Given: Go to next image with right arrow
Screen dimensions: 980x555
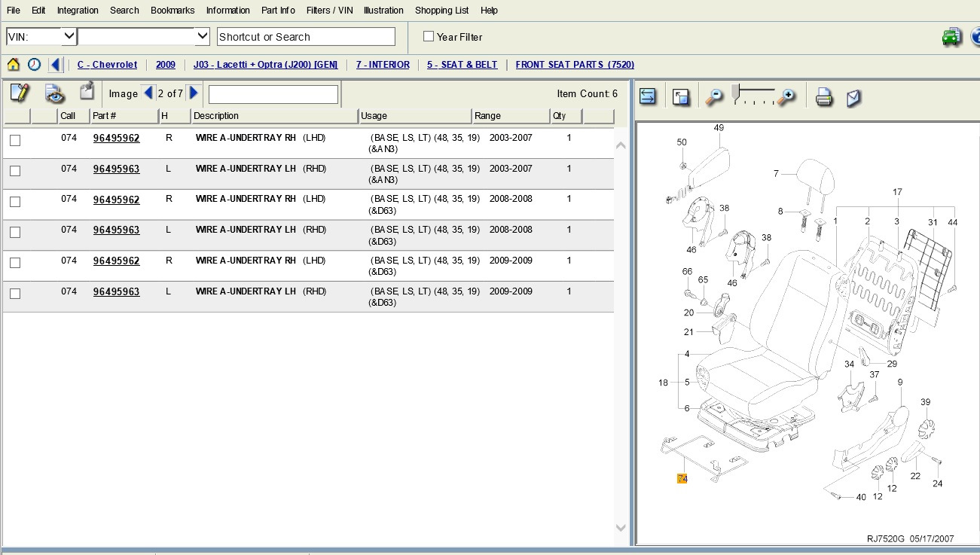Looking at the screenshot, I should [x=194, y=93].
